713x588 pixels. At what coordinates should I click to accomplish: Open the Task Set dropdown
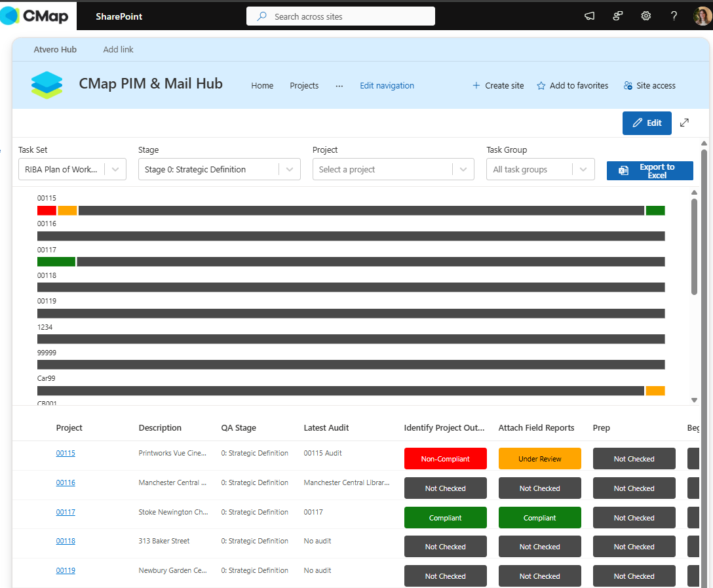[72, 169]
